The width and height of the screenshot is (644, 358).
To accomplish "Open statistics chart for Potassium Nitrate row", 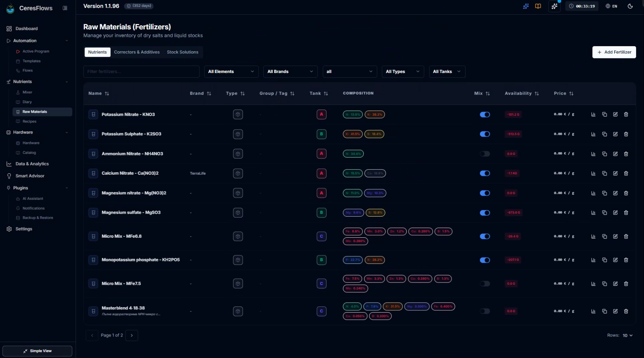I will pos(593,115).
